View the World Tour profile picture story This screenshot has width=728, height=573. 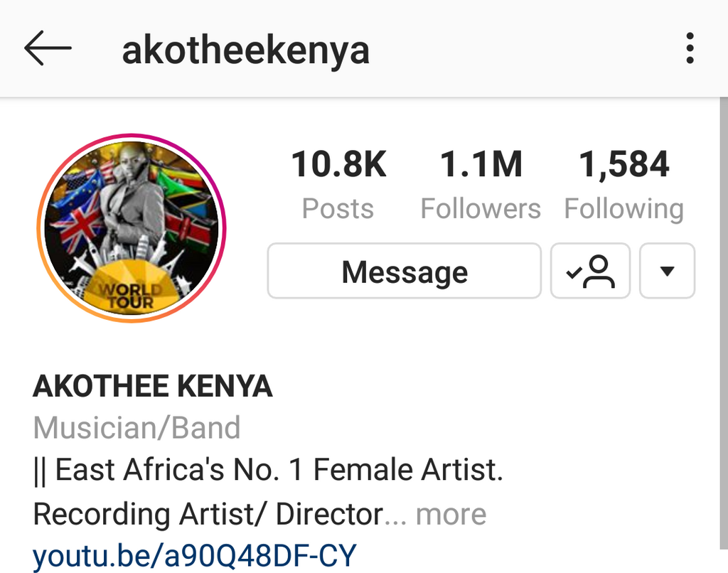click(x=132, y=228)
